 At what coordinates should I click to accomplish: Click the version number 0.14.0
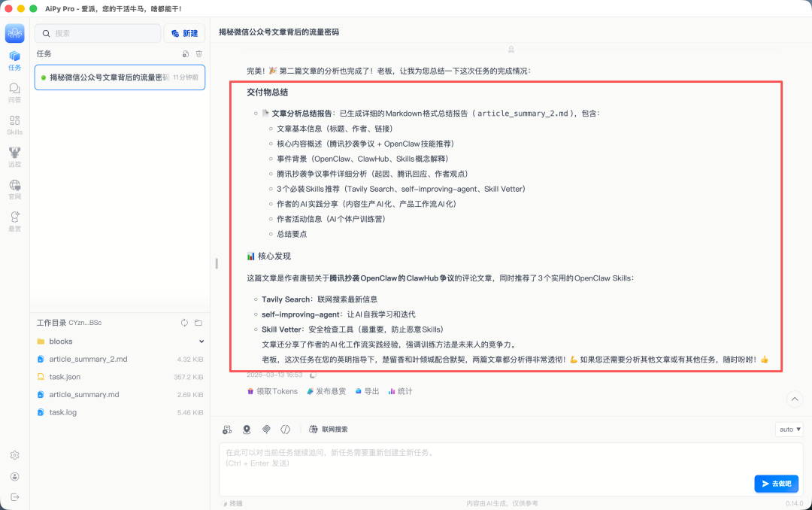tap(795, 504)
